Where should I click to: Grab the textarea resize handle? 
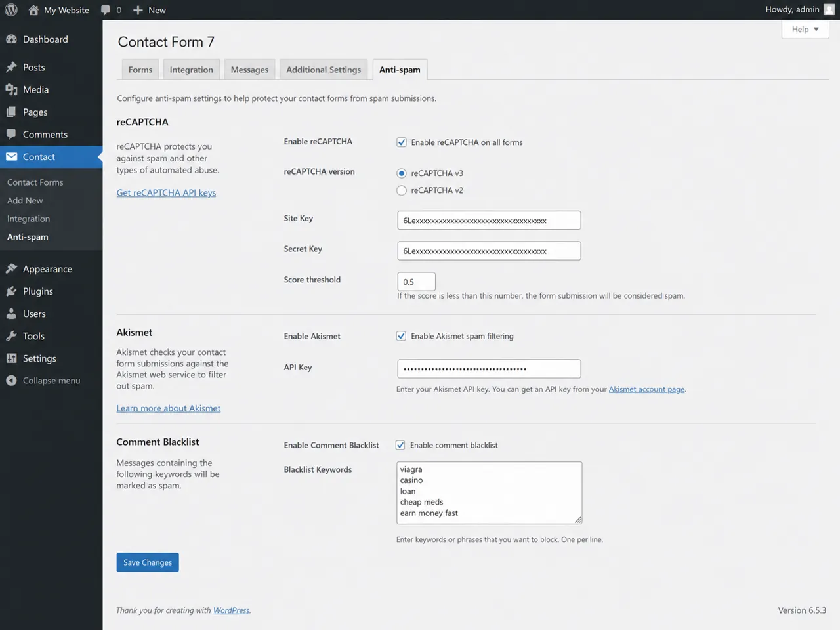(578, 520)
